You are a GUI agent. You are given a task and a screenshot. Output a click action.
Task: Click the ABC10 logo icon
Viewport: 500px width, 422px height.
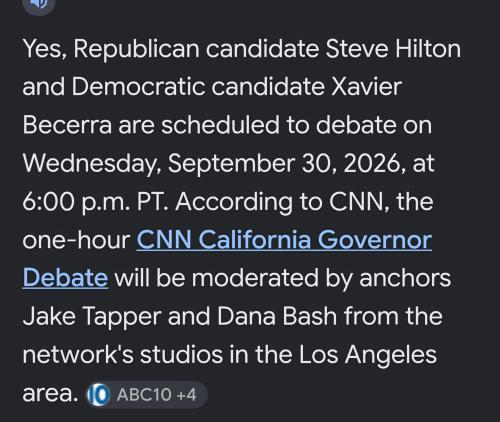pyautogui.click(x=98, y=395)
